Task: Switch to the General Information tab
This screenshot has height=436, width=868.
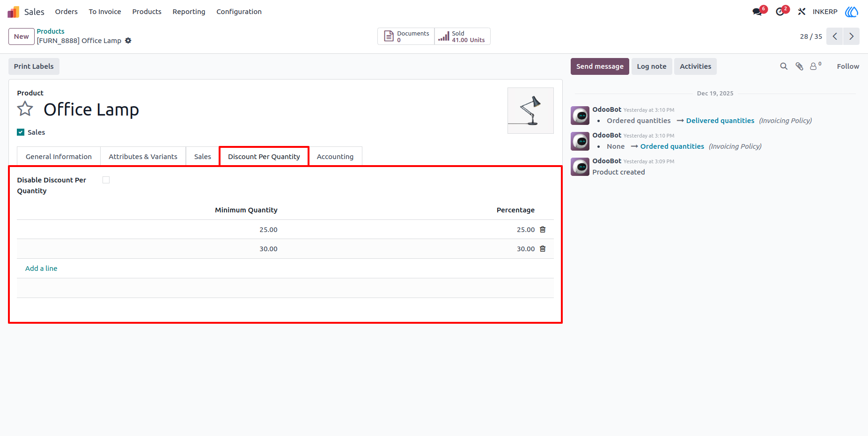Action: pyautogui.click(x=59, y=157)
